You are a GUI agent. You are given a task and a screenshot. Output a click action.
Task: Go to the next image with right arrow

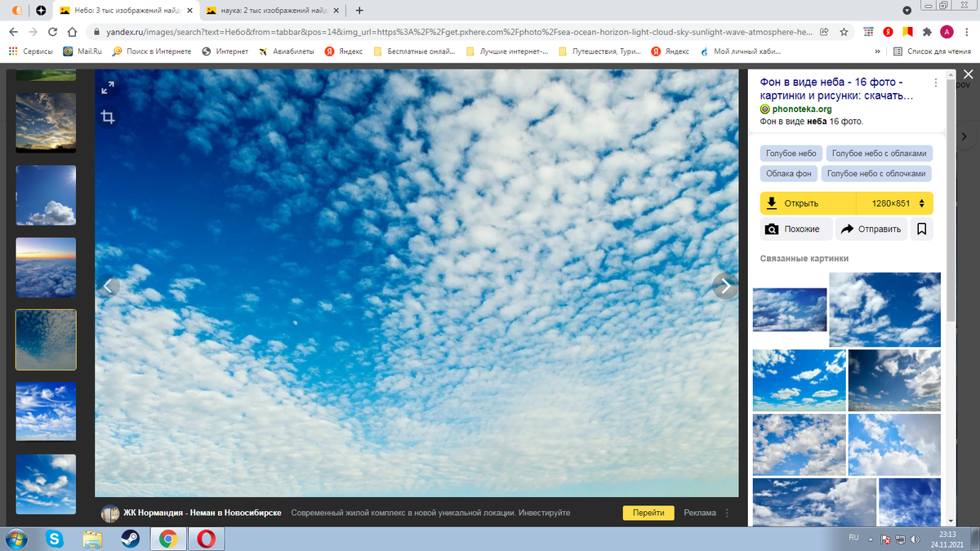pos(725,286)
